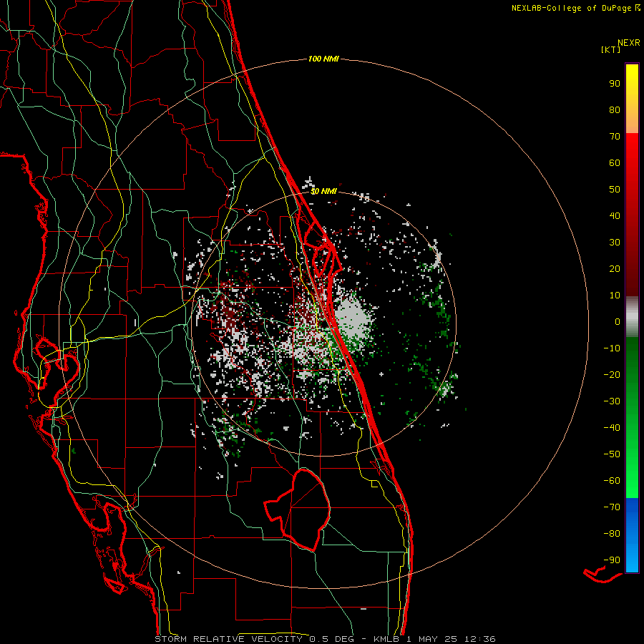
Task: Click the 60 value on the velocity scale
Action: tap(615, 162)
